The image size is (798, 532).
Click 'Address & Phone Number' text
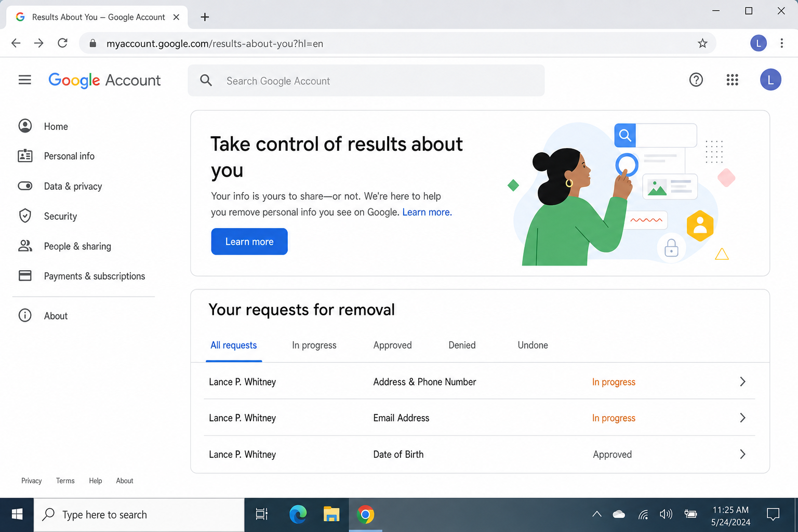424,382
